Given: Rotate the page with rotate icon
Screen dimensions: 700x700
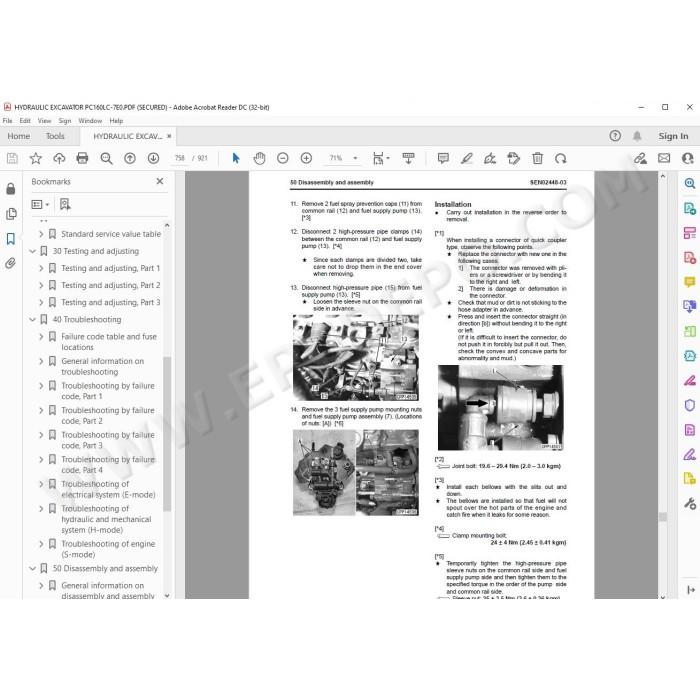Looking at the screenshot, I should [x=561, y=158].
